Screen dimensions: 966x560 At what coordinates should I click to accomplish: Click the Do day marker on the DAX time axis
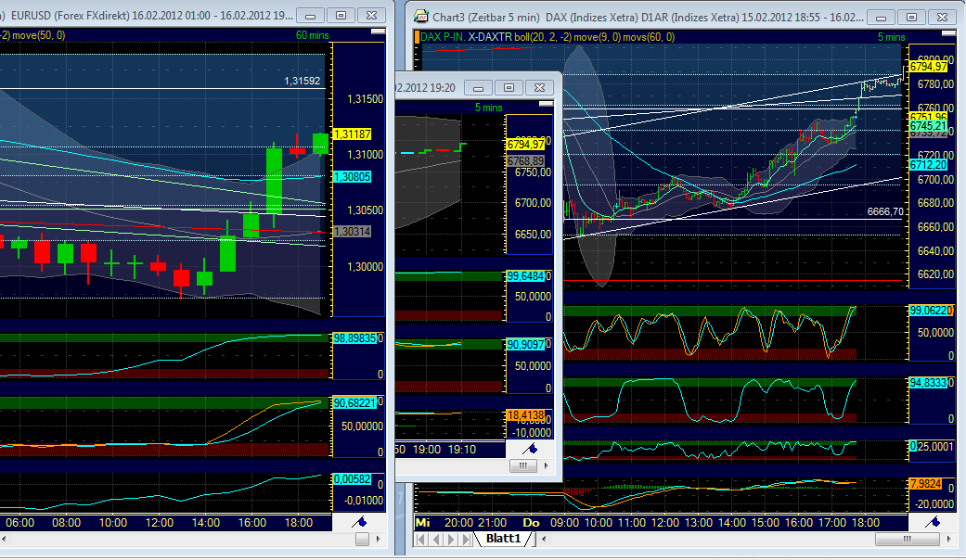(534, 522)
